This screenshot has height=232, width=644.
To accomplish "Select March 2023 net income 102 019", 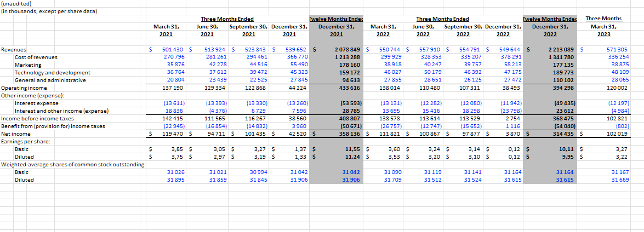I will coord(617,134).
